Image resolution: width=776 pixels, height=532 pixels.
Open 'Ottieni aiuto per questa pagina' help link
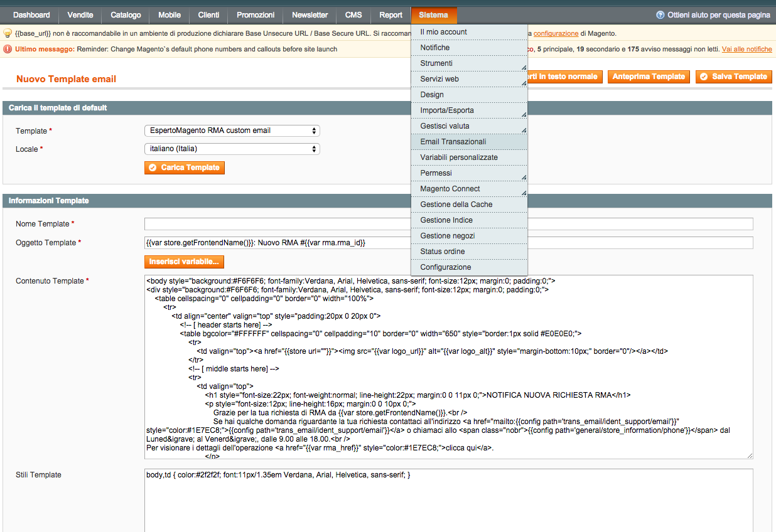[x=718, y=15]
